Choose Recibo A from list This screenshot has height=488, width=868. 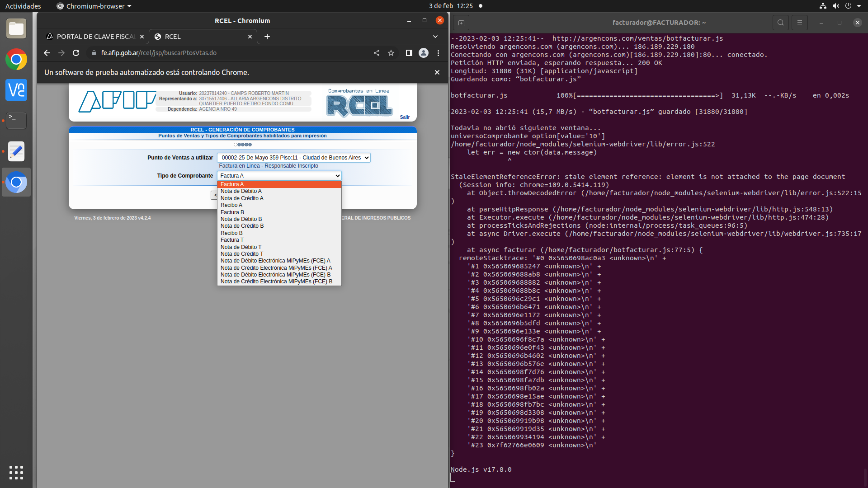[x=279, y=205]
